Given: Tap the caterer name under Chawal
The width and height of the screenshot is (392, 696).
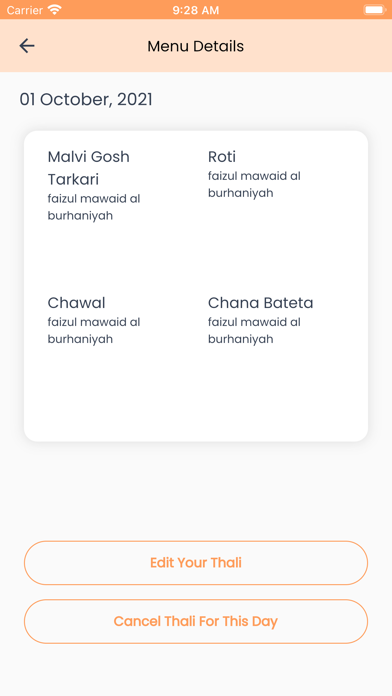Looking at the screenshot, I should point(94,330).
